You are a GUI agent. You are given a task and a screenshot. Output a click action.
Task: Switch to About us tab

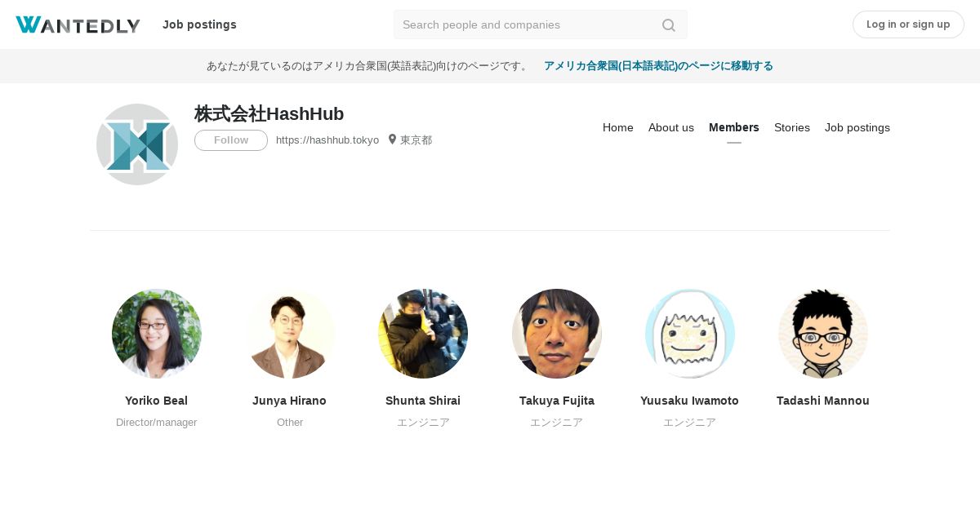671,127
